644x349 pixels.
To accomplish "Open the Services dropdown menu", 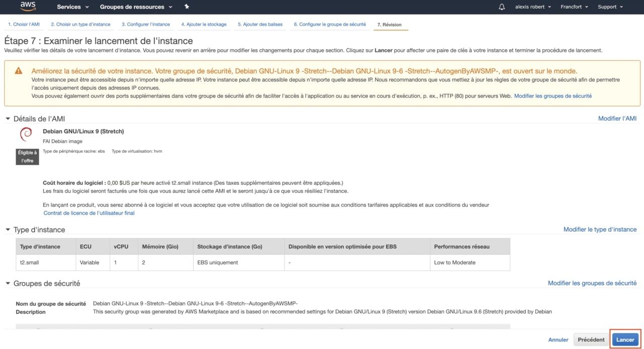I will point(73,7).
